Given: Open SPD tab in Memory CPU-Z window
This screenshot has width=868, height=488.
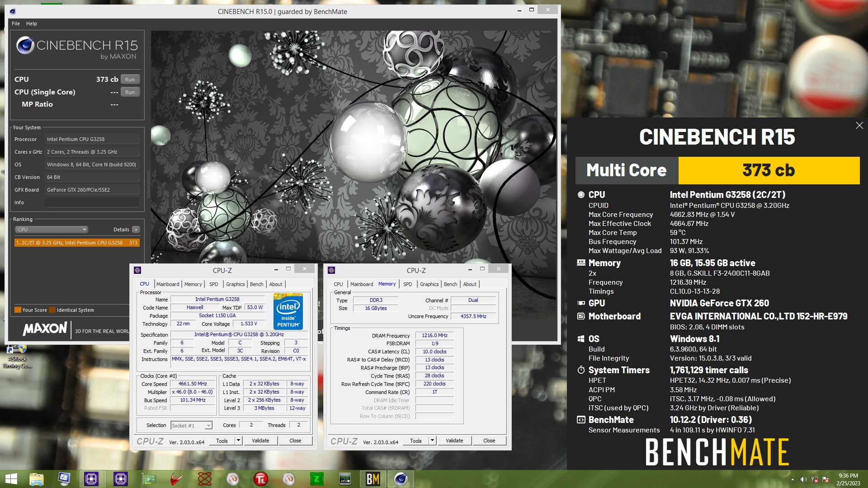Looking at the screenshot, I should [x=408, y=284].
